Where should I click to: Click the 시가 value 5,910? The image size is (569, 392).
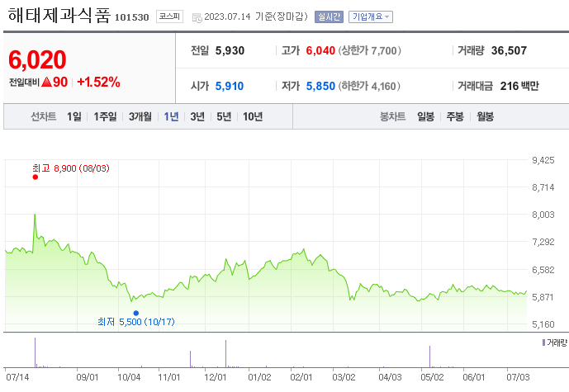230,86
